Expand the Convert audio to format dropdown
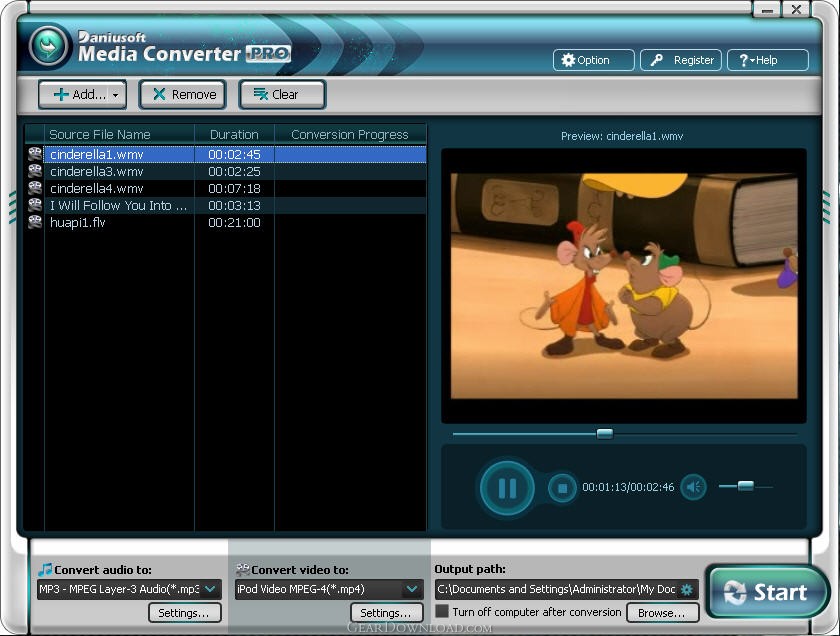This screenshot has height=636, width=840. coord(211,589)
